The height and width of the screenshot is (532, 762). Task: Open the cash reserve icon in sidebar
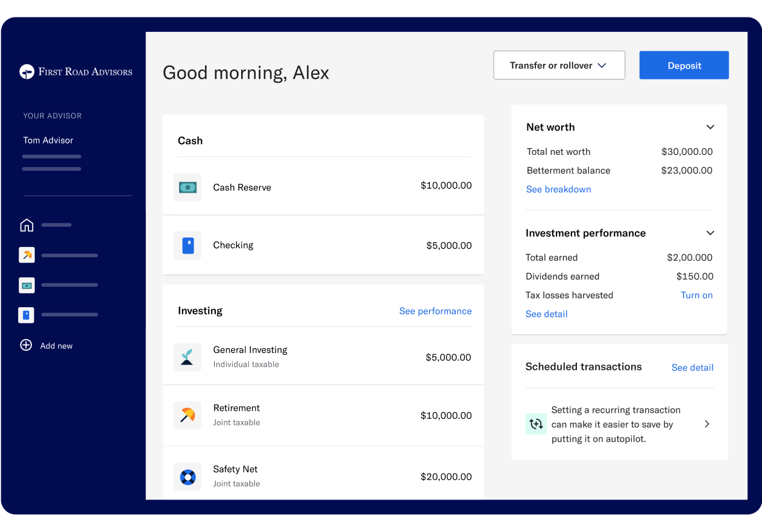tap(27, 285)
